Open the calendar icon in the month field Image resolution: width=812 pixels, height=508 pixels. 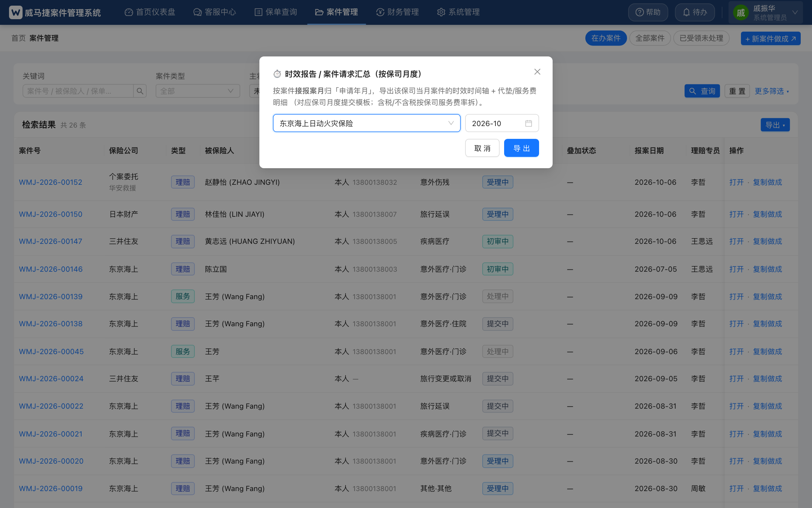click(x=529, y=123)
